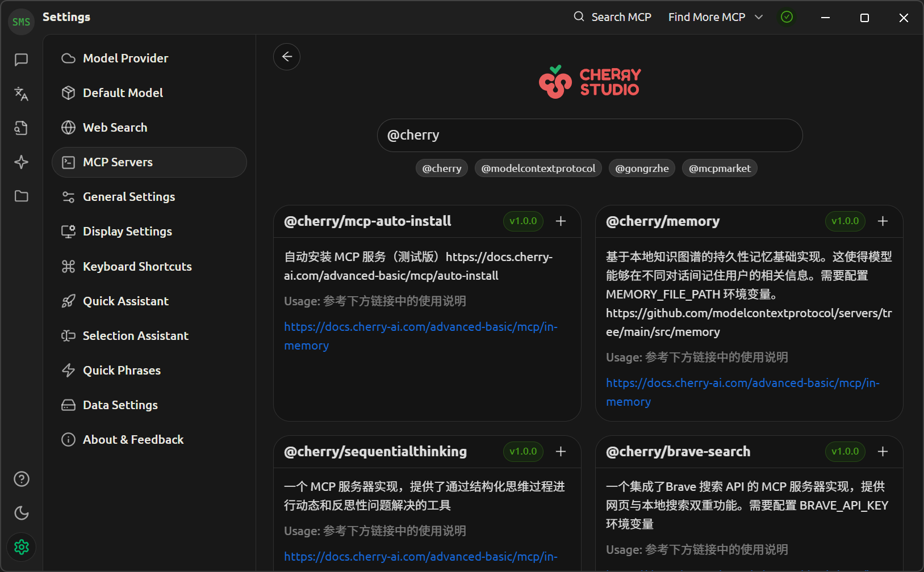
Task: Filter servers by @mcpmarket tag
Action: tap(720, 168)
